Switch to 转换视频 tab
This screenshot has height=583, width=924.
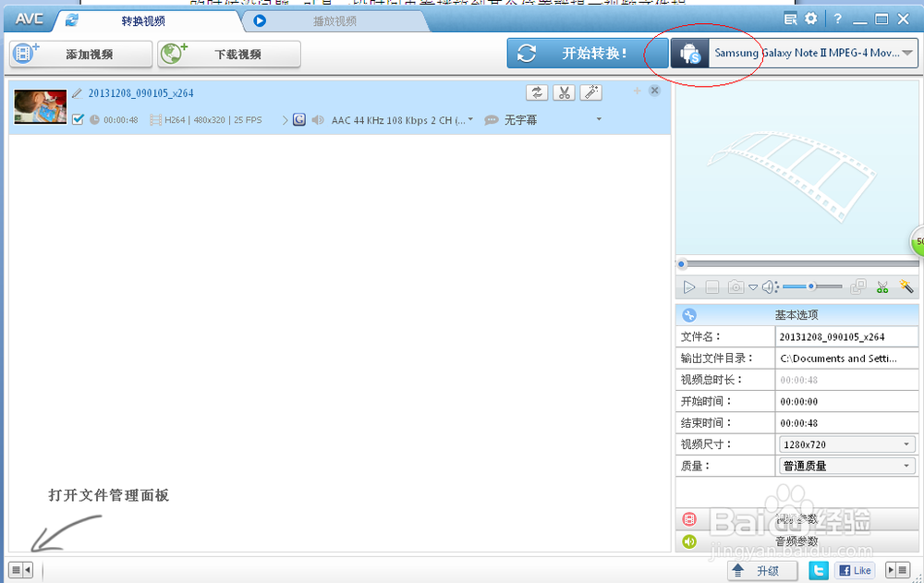pyautogui.click(x=142, y=21)
